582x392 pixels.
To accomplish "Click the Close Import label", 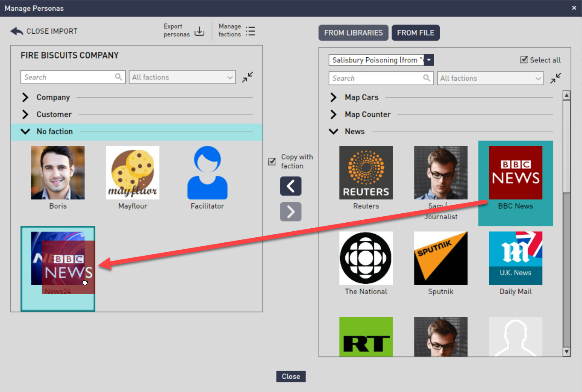I will 52,31.
